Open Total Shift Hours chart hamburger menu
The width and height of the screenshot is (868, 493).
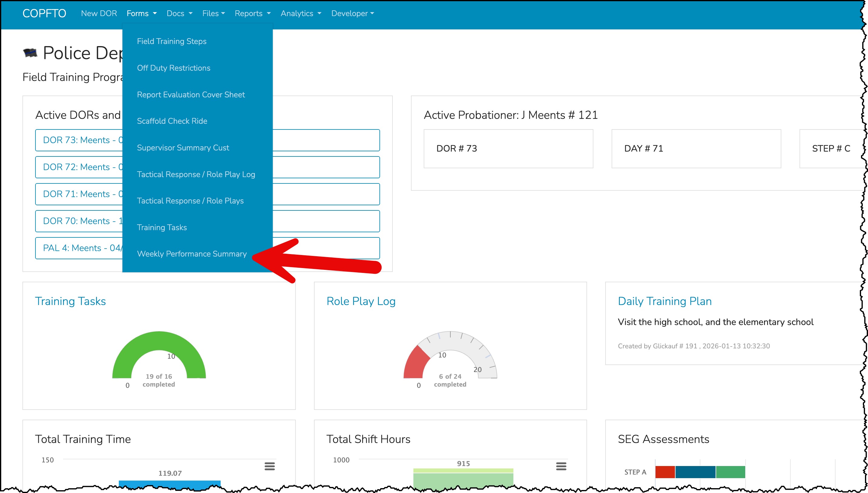pos(561,466)
